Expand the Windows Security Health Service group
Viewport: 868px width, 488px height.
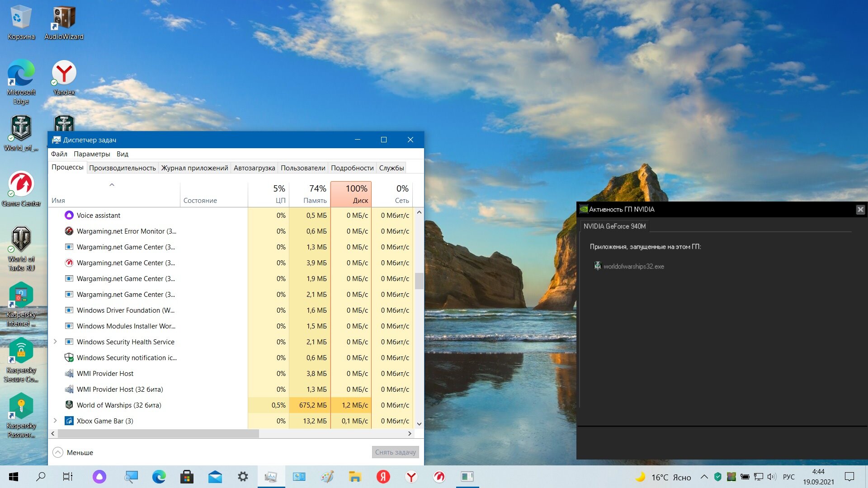pos(56,342)
